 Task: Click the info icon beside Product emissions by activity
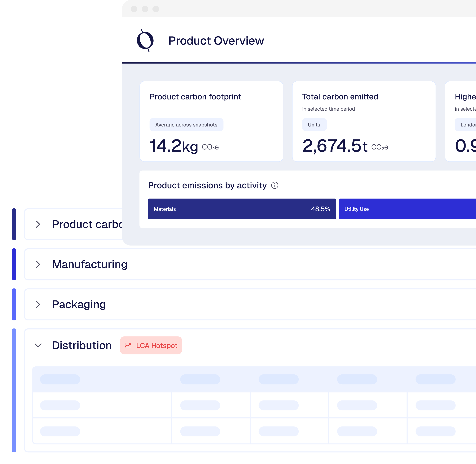pos(274,185)
